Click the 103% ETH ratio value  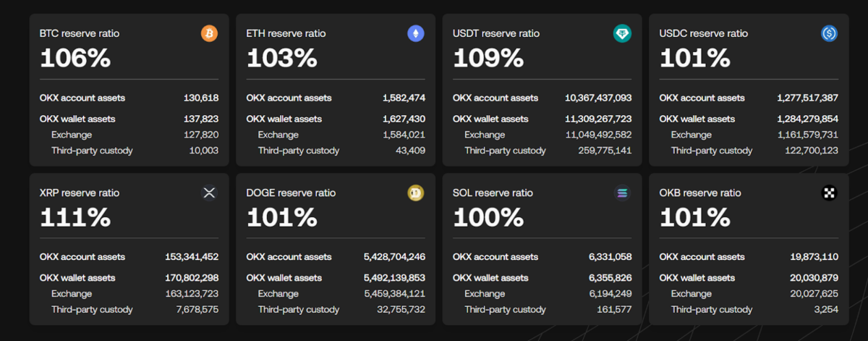click(281, 58)
